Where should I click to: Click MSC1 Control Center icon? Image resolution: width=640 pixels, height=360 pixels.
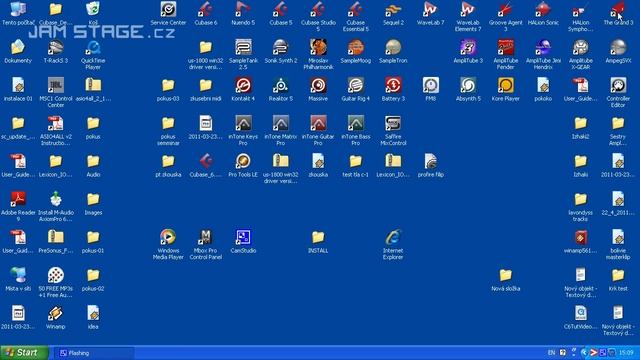pos(56,85)
